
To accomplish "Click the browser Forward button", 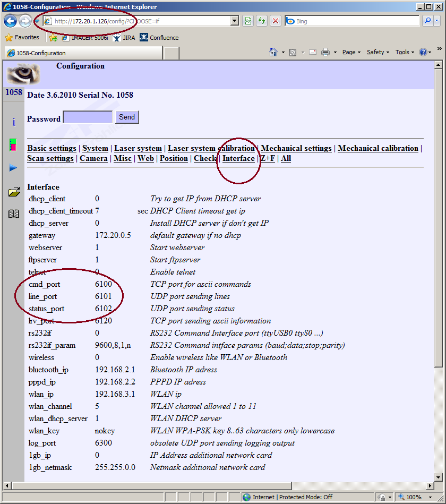I will (x=25, y=21).
